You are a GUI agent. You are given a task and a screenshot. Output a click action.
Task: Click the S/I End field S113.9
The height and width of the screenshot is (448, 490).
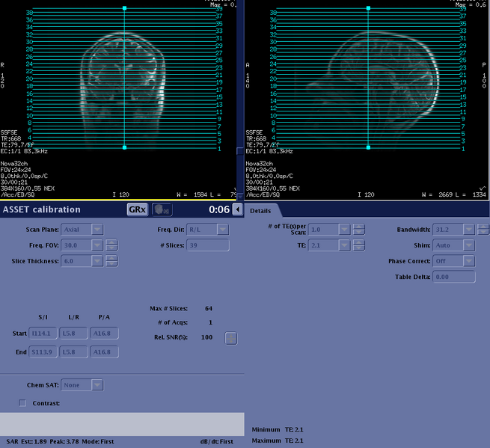click(x=43, y=352)
